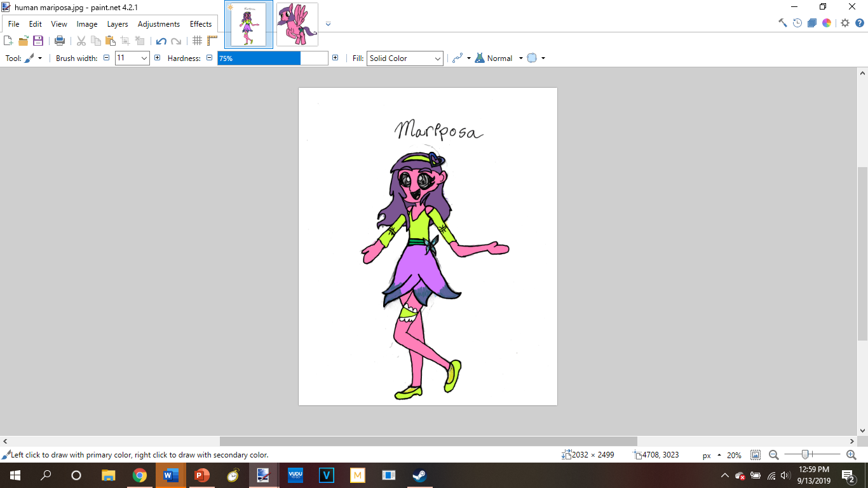Create a new image with New icon
The height and width of the screenshot is (488, 868).
click(x=8, y=41)
